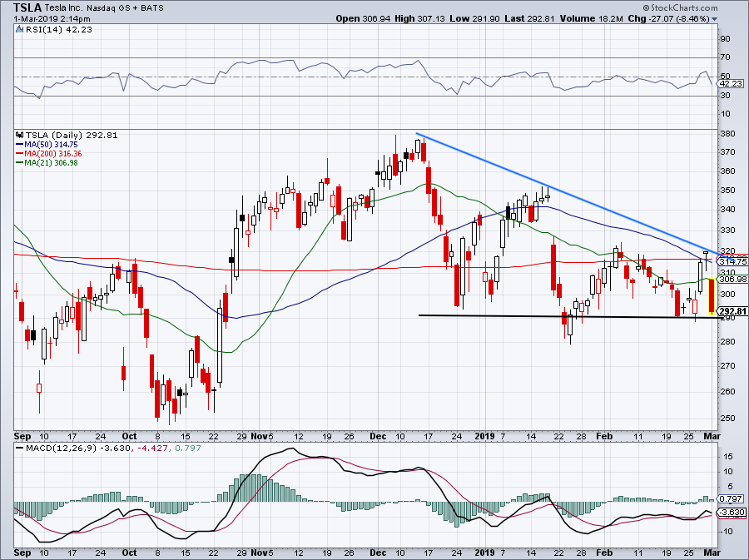Click the Nov5 label on bottom MACD date axis
The height and width of the screenshot is (560, 749).
(262, 553)
